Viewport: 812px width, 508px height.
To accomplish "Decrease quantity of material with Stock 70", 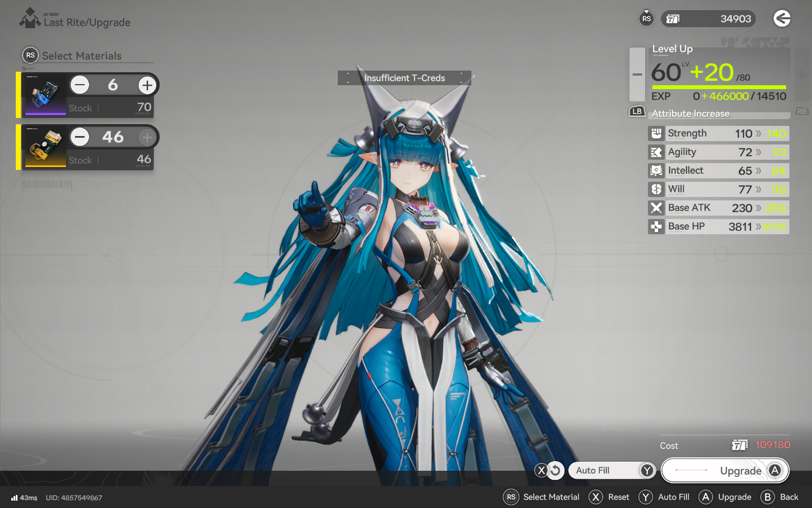I will (x=80, y=85).
